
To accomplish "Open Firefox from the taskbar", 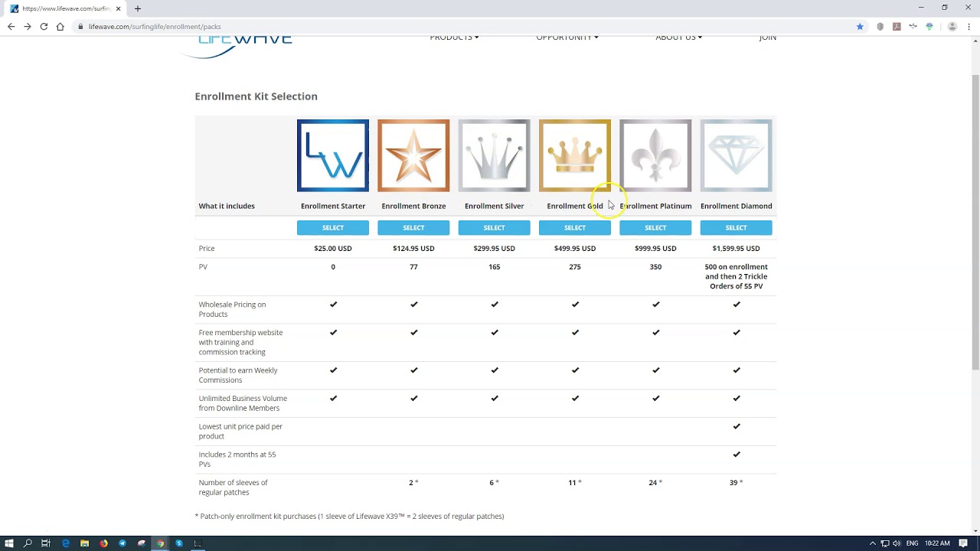I will coord(103,543).
